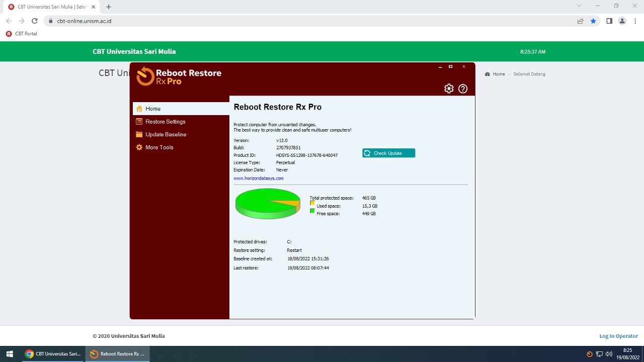Click the Reboot Restore Rx Pro logo

pyautogui.click(x=179, y=76)
